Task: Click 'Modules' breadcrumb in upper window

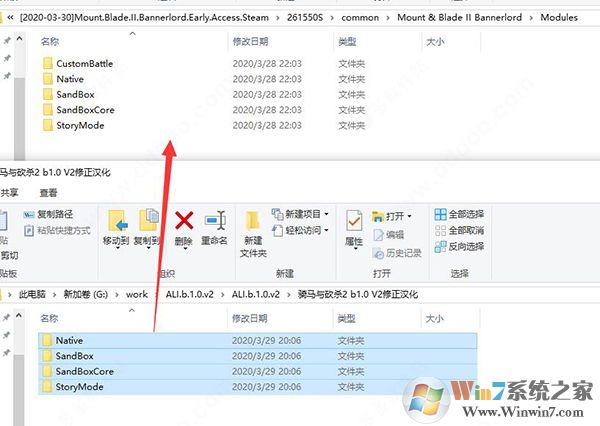Action: [559, 18]
